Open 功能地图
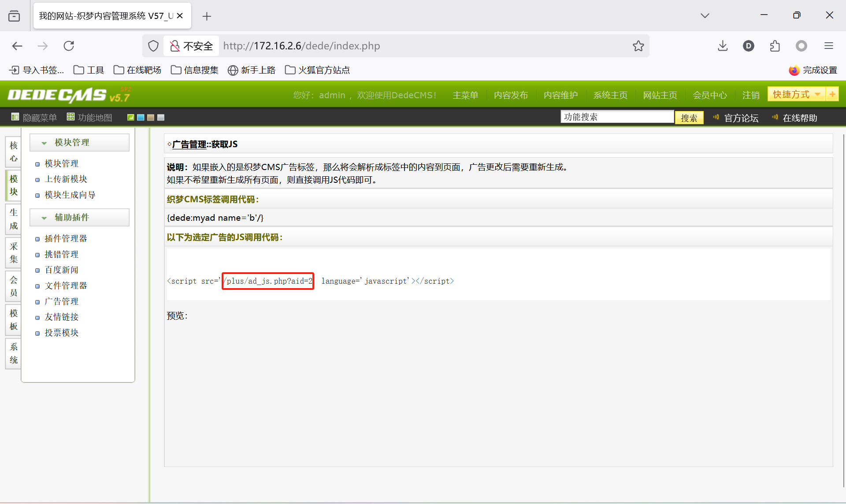Image resolution: width=846 pixels, height=504 pixels. (89, 118)
